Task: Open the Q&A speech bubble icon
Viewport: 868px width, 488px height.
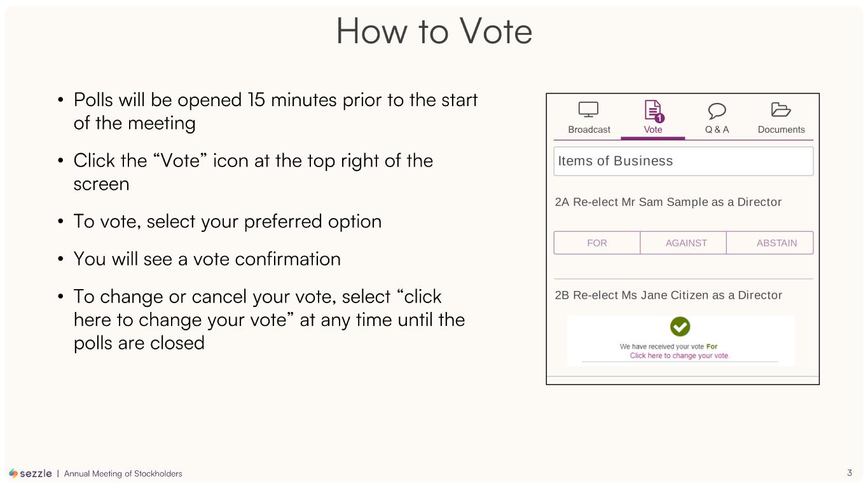Action: 717,111
